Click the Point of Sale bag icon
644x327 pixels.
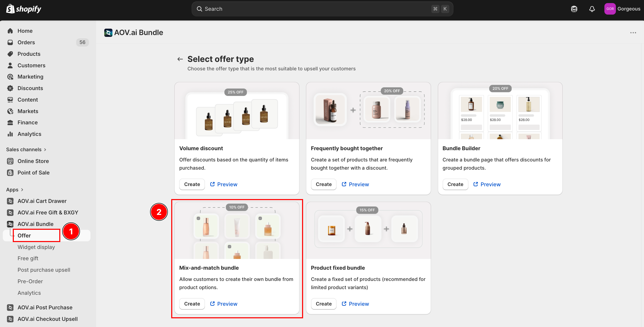tap(10, 173)
